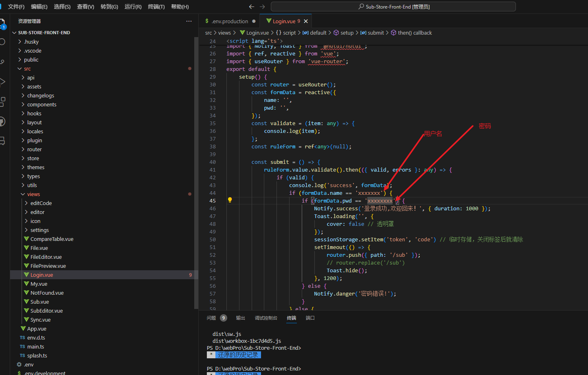
Task: Open the explorer panel more actions menu
Action: 189,21
